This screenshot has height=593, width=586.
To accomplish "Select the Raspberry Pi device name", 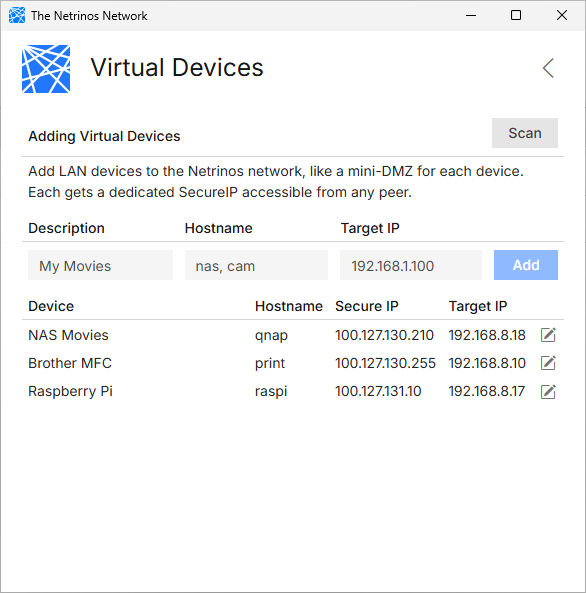I will (71, 391).
